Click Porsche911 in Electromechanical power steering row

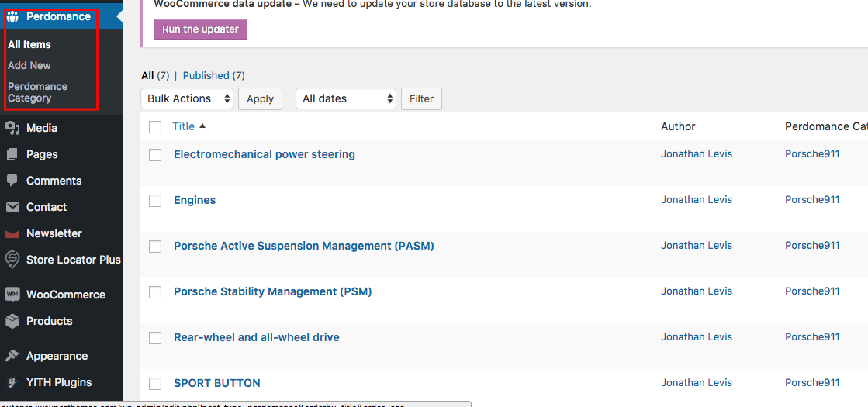(812, 154)
